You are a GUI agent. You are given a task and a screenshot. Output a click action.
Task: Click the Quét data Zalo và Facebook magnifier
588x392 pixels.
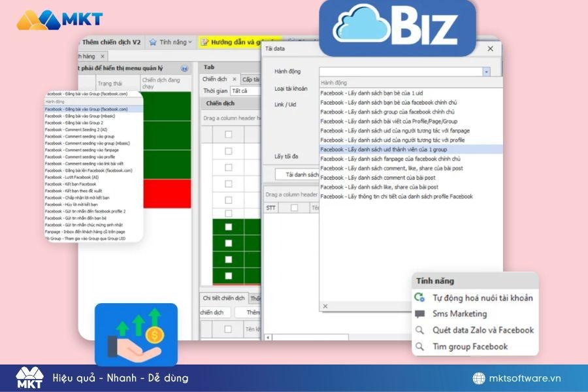click(x=420, y=331)
